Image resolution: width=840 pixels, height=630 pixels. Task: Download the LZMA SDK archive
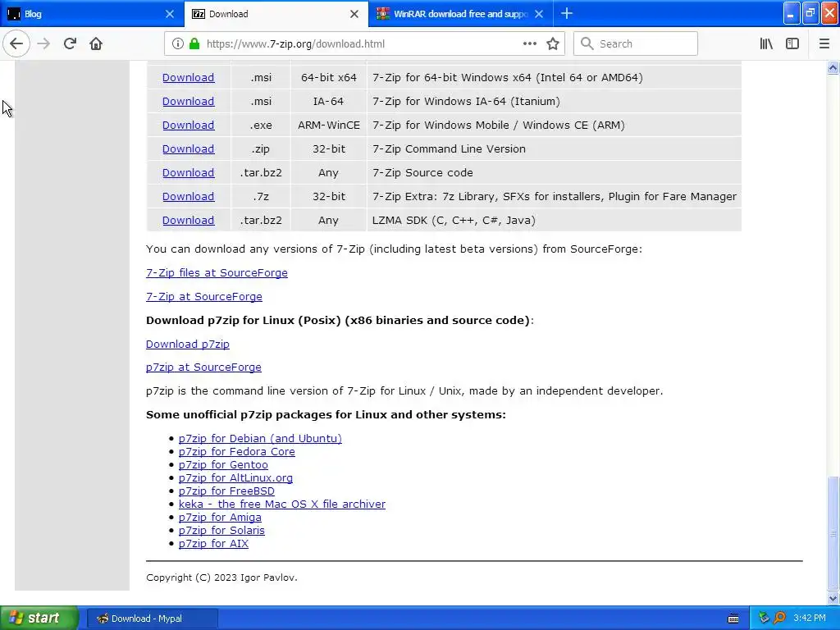[188, 220]
